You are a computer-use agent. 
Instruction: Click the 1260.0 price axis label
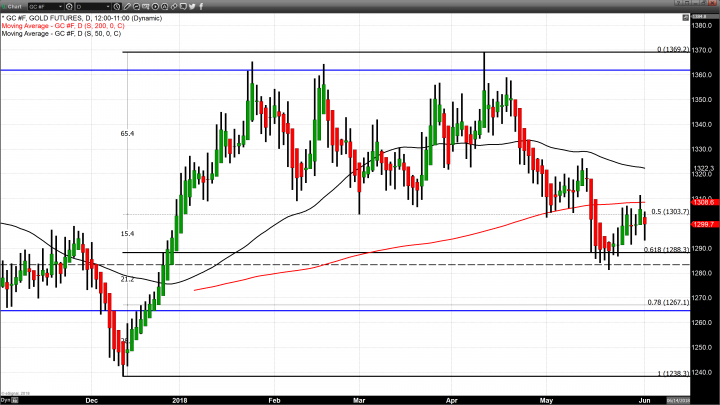point(703,323)
